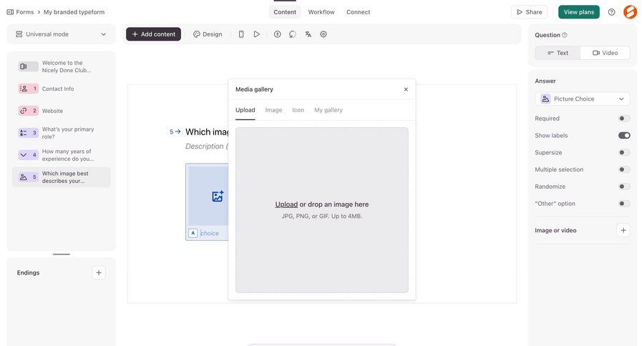Disable the Show labels switch
644x346 pixels.
point(624,135)
